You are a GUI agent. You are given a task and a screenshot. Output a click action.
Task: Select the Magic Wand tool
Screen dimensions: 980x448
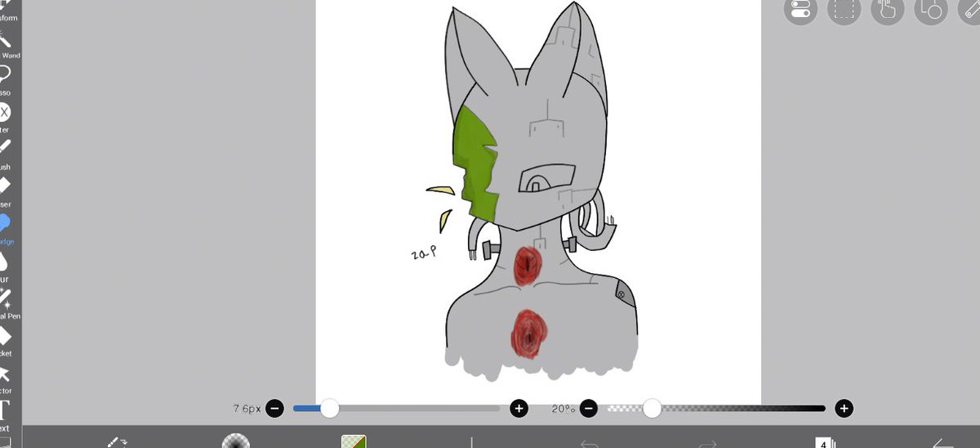(x=7, y=43)
